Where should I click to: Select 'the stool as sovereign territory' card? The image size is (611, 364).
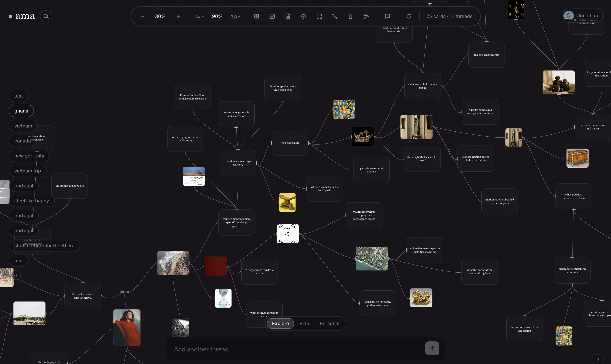tap(238, 163)
